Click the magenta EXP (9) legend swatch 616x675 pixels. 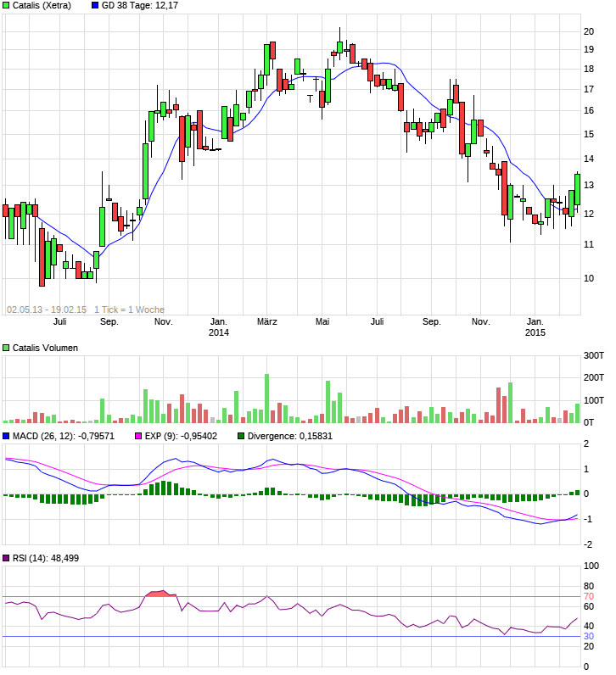[138, 436]
